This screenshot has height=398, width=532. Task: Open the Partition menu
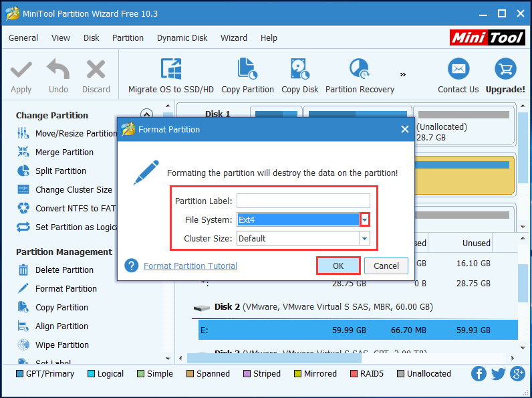[x=128, y=37]
